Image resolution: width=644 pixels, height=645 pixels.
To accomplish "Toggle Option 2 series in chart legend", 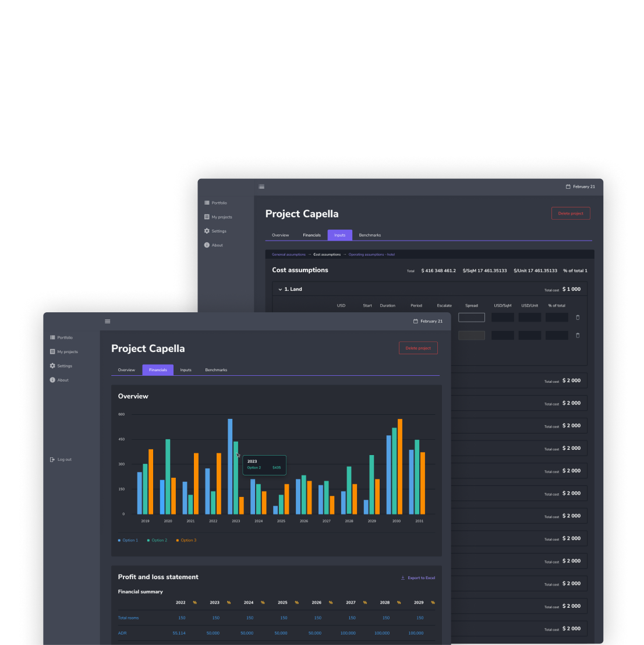I will click(x=157, y=540).
